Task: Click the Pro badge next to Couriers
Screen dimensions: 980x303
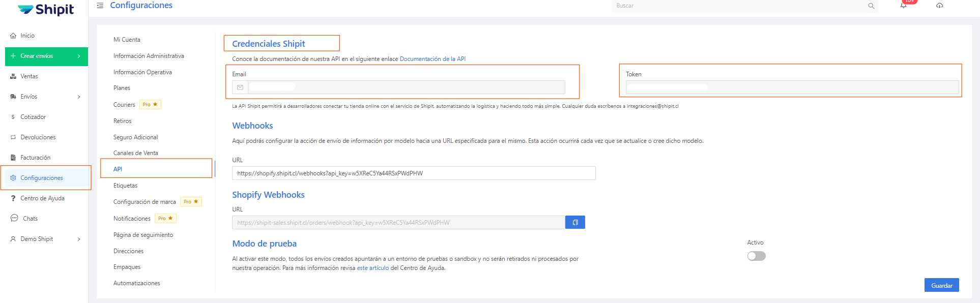Action: (150, 104)
